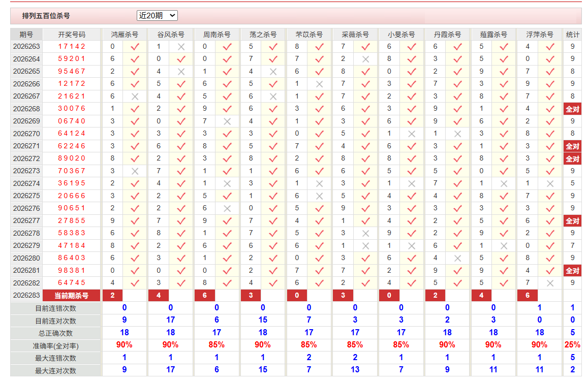588x383 pixels.
Task: Select the X mark for 荡之杀号 in row 2026265
Action: (273, 72)
